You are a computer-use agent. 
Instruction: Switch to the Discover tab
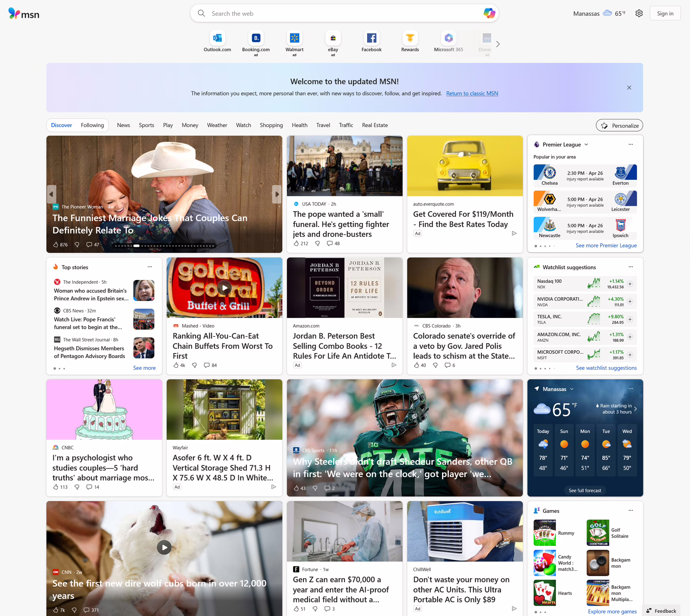tap(62, 126)
